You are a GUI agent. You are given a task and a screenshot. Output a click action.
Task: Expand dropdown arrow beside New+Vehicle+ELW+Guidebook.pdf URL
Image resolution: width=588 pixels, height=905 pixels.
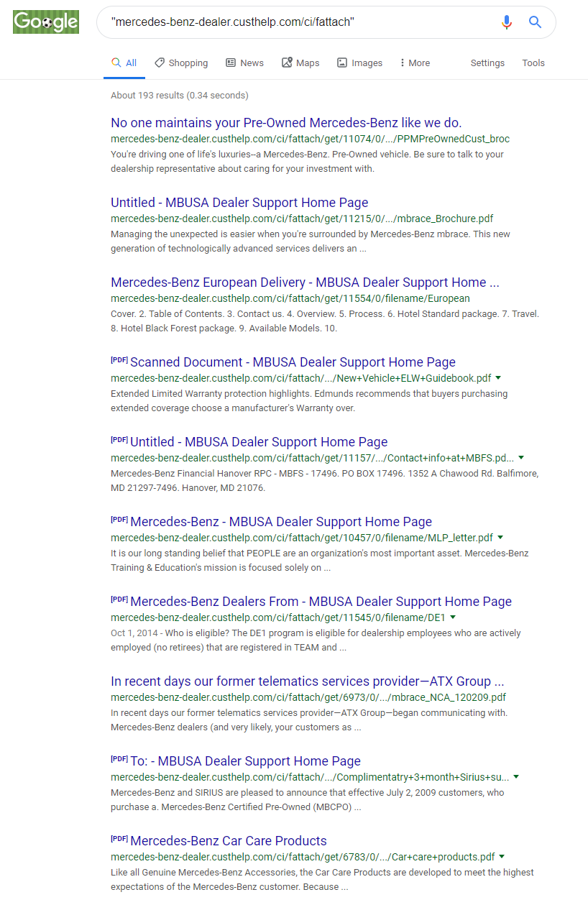(x=498, y=378)
